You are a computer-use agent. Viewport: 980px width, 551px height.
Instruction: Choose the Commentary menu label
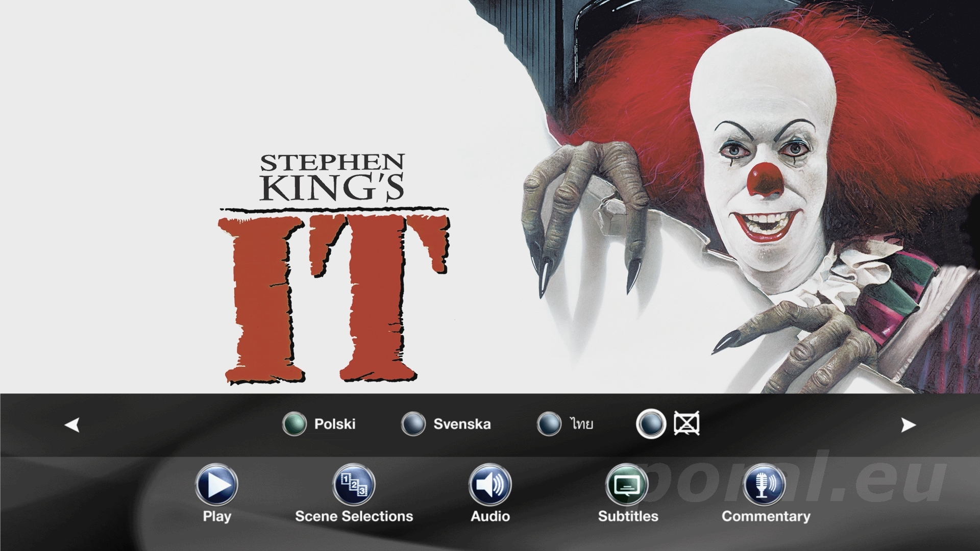(766, 516)
